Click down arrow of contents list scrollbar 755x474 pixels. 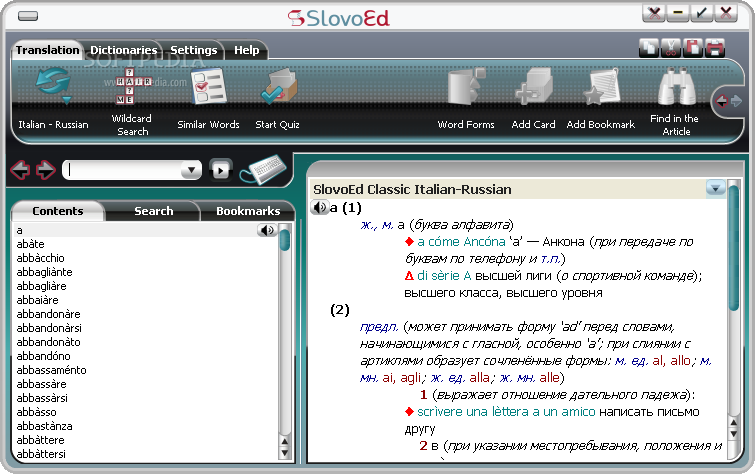[285, 453]
